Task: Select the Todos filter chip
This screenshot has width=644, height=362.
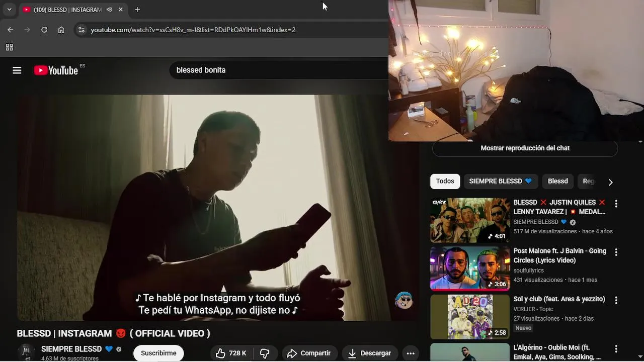Action: [x=445, y=181]
